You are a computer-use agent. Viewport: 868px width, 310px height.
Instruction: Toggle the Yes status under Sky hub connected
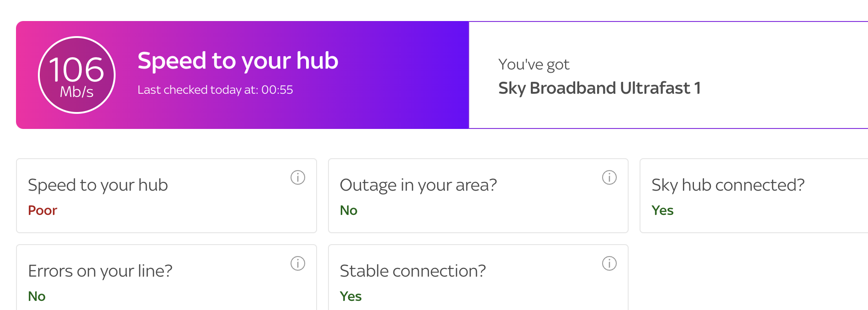[x=663, y=210]
